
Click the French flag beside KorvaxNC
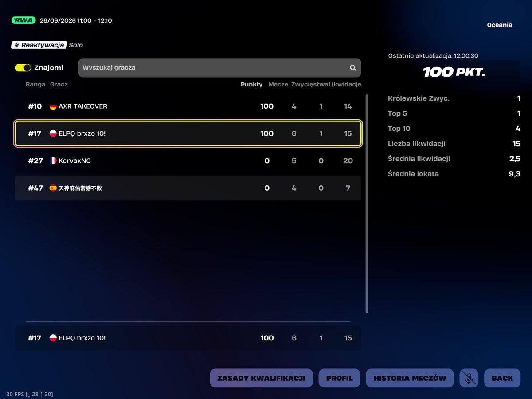click(53, 161)
